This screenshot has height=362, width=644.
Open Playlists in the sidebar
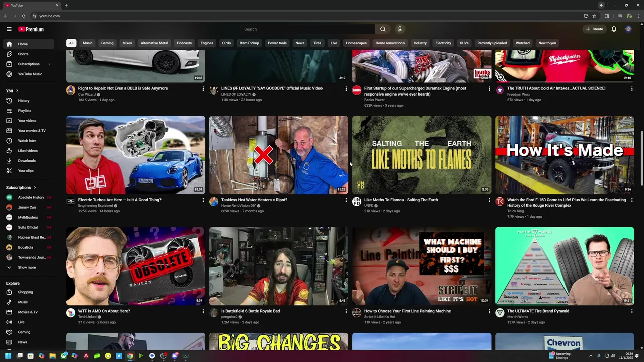pyautogui.click(x=28, y=111)
